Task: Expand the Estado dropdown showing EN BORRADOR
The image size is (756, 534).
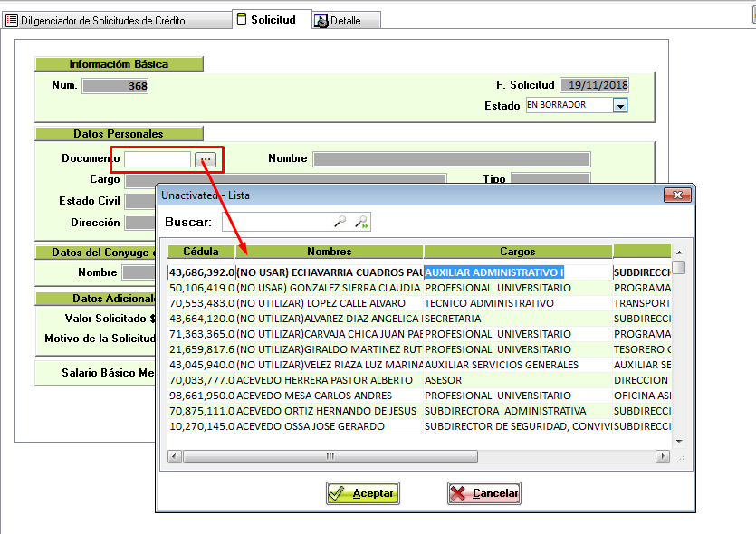Action: click(x=620, y=105)
